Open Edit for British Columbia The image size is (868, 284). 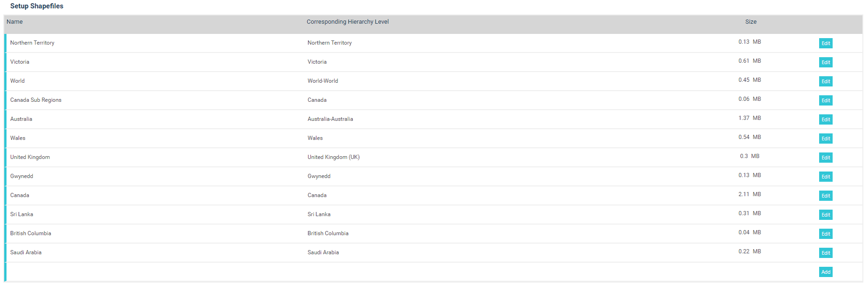pyautogui.click(x=826, y=234)
